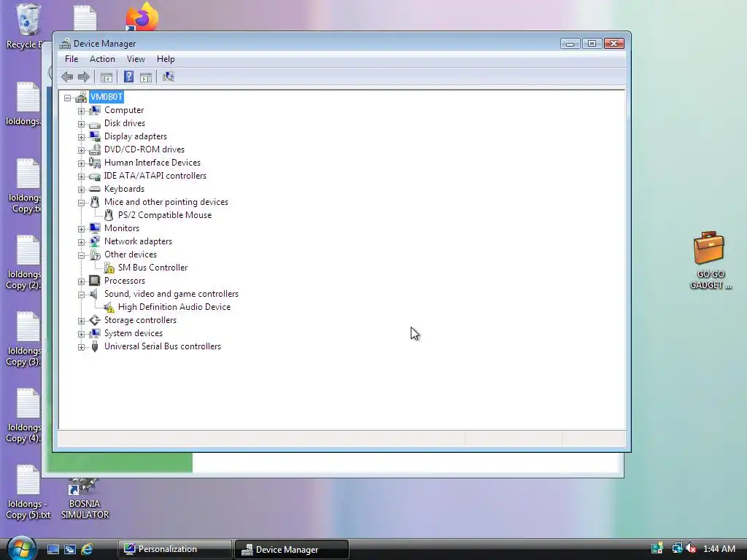Expand the Processors category

pyautogui.click(x=81, y=281)
